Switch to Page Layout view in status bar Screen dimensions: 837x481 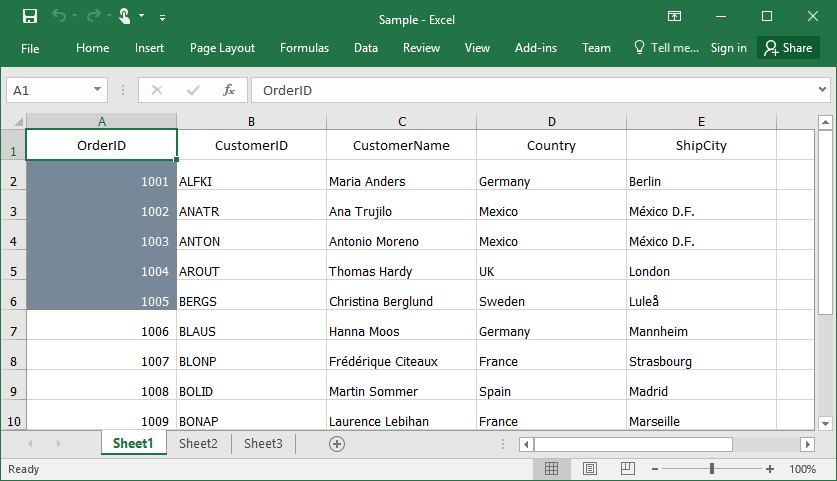click(x=589, y=469)
